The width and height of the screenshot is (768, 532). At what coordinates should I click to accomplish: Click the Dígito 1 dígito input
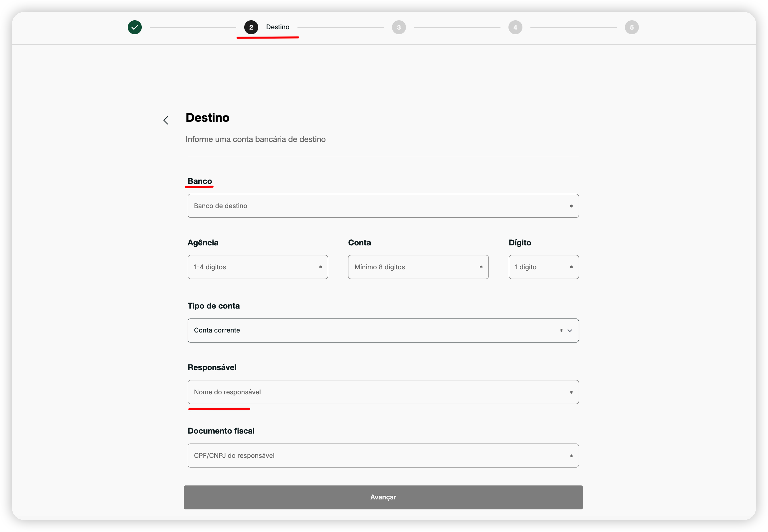[539, 267]
